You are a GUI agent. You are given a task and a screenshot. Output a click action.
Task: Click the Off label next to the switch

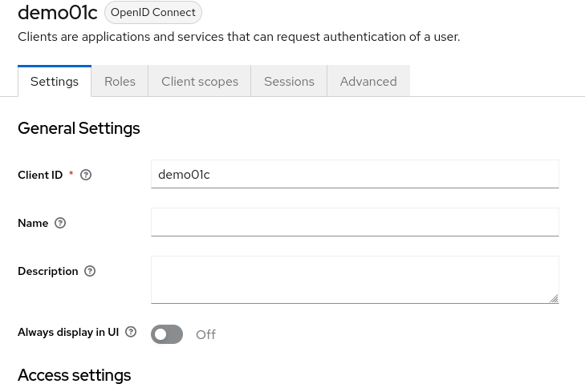pos(205,334)
